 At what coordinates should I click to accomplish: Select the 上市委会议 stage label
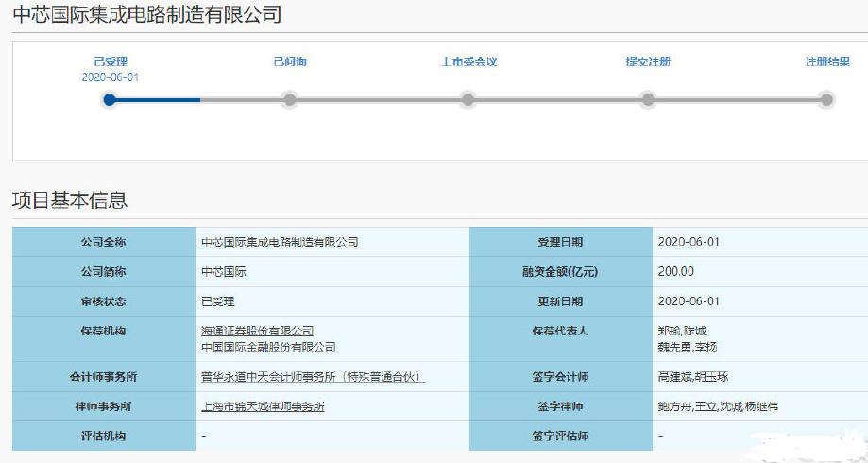(x=468, y=61)
